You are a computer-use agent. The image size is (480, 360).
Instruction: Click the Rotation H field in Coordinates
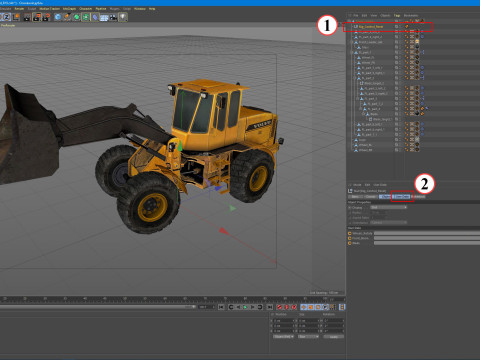tap(333, 321)
